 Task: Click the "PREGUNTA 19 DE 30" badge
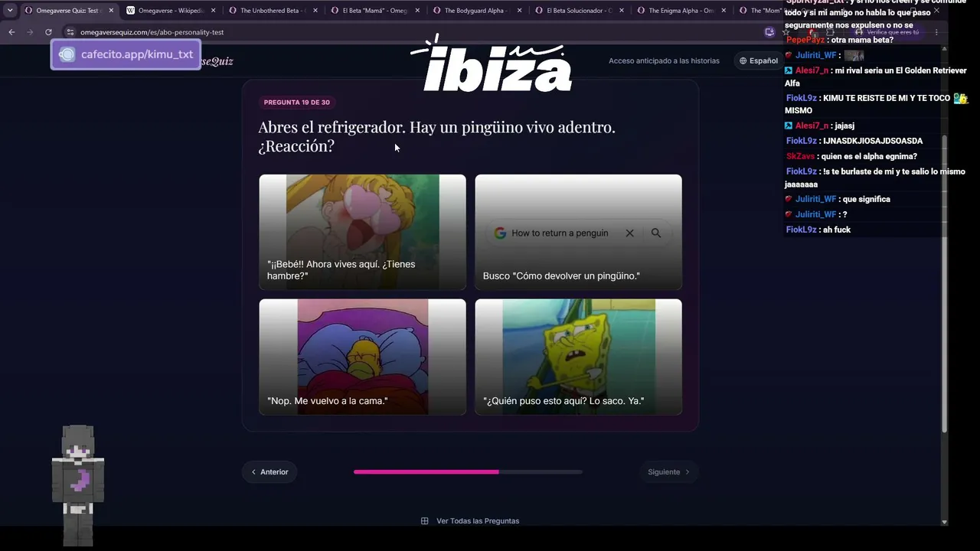297,103
